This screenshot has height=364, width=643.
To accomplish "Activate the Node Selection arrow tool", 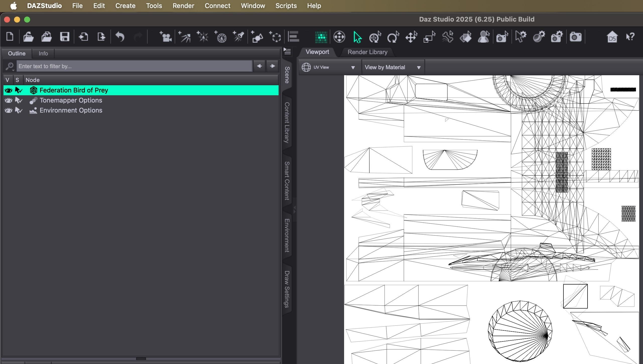I will [x=357, y=37].
